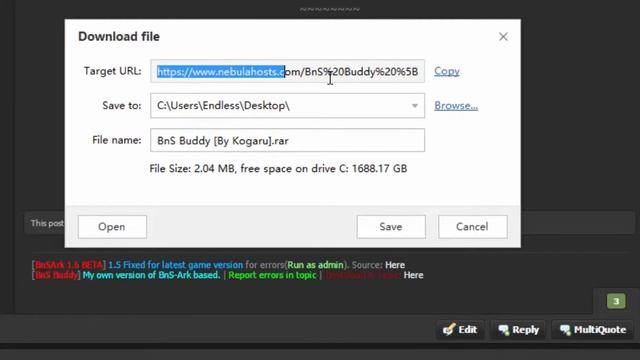Click the Edit post button
The image size is (640, 360).
(460, 329)
